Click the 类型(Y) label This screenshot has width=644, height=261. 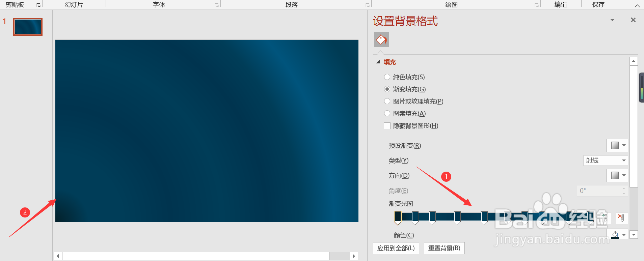399,161
